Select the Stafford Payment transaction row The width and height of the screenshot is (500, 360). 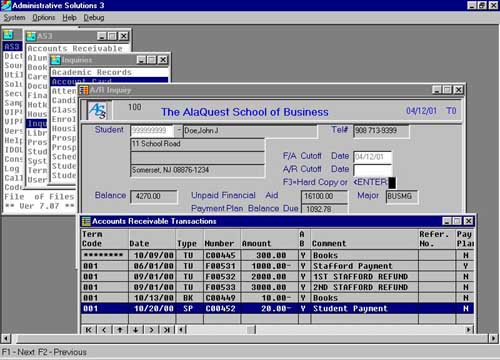(277, 266)
